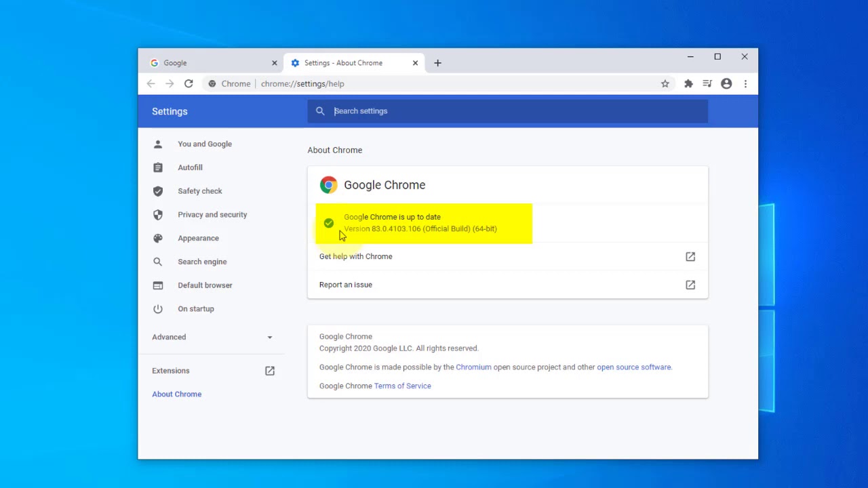Select About Chrome in sidebar
The height and width of the screenshot is (488, 868).
(176, 394)
